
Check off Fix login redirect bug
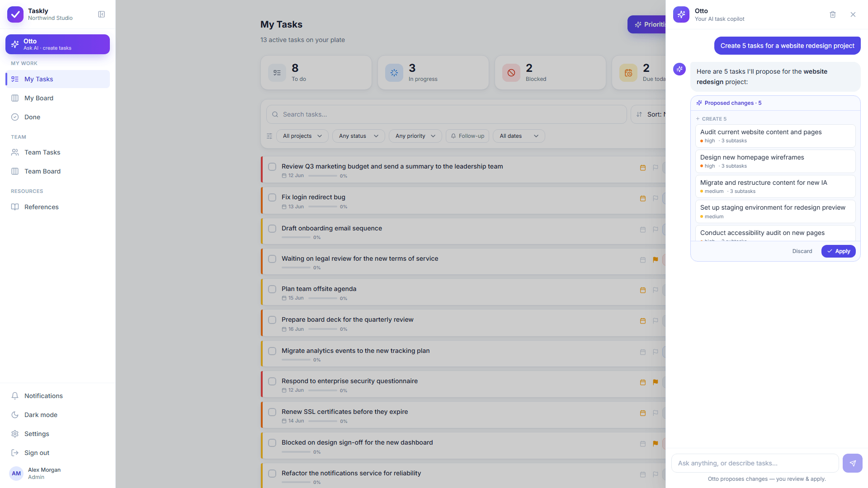pyautogui.click(x=272, y=197)
